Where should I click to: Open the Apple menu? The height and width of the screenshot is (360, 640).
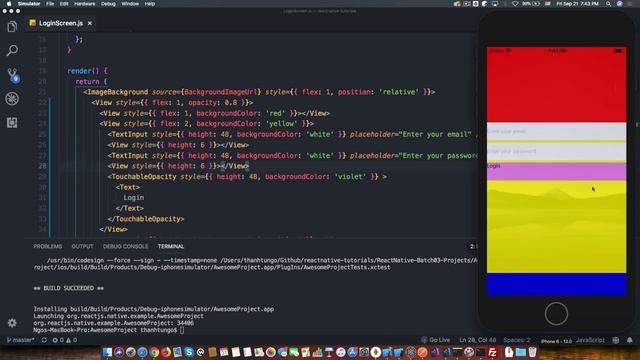(x=9, y=4)
